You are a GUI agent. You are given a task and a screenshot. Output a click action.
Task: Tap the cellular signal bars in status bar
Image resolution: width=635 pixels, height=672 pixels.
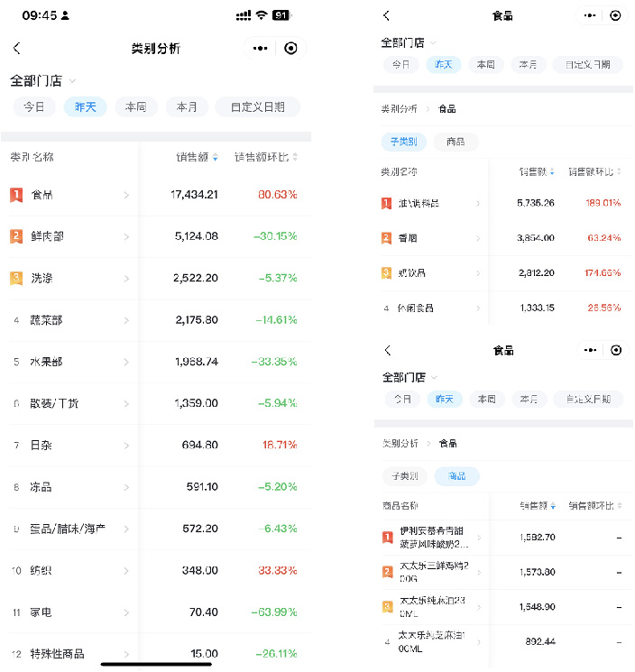[x=244, y=15]
